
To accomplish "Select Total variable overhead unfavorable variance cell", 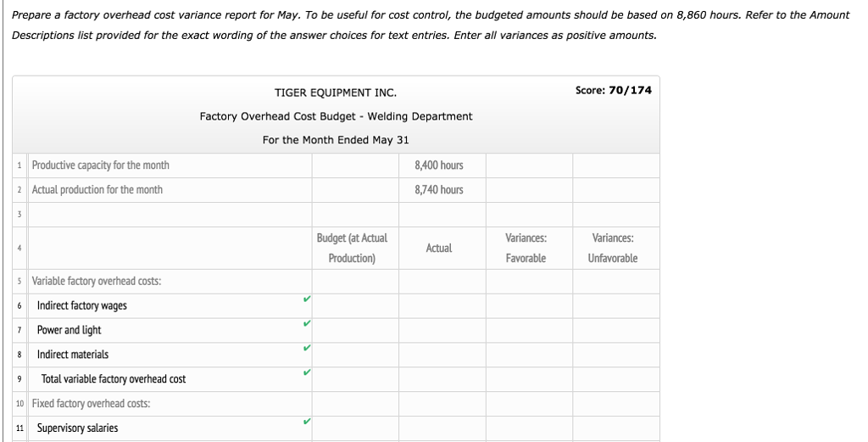I will pyautogui.click(x=616, y=379).
